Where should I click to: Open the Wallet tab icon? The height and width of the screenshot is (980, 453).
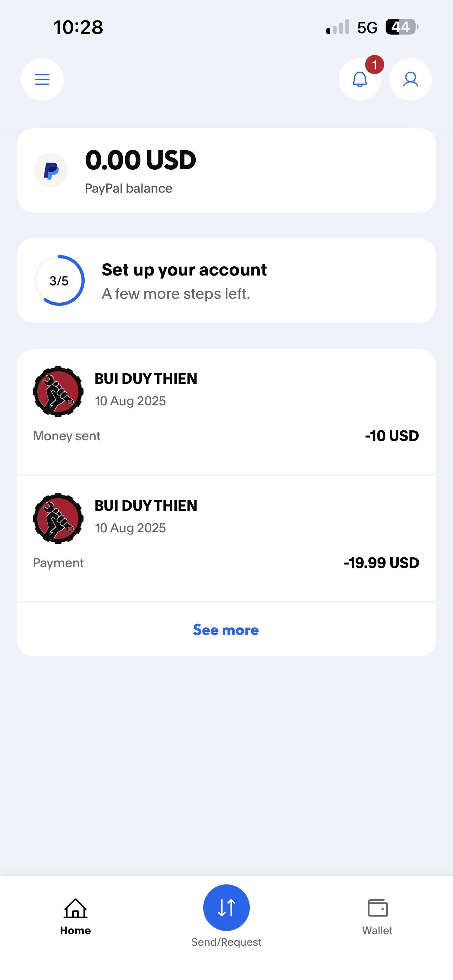[378, 908]
